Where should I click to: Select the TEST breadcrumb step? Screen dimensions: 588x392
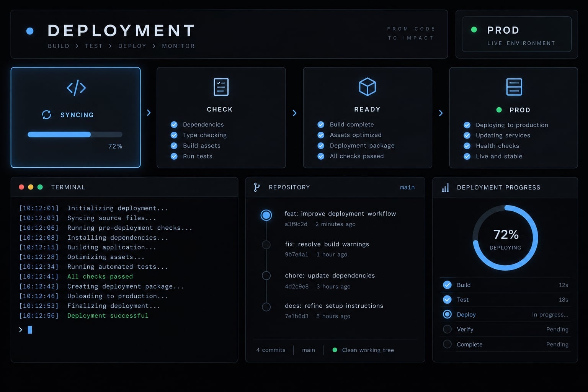(x=94, y=46)
